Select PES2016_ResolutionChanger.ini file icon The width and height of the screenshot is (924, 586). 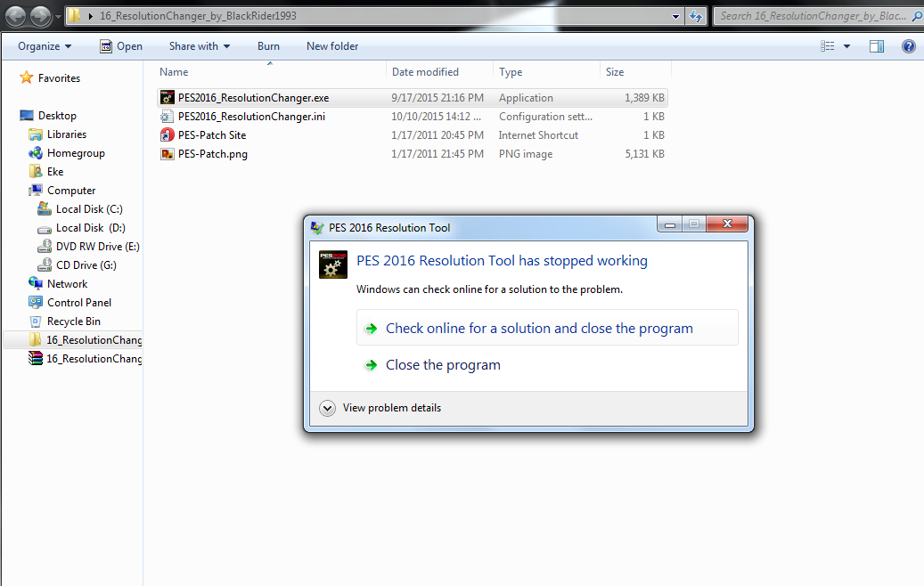[x=168, y=117]
